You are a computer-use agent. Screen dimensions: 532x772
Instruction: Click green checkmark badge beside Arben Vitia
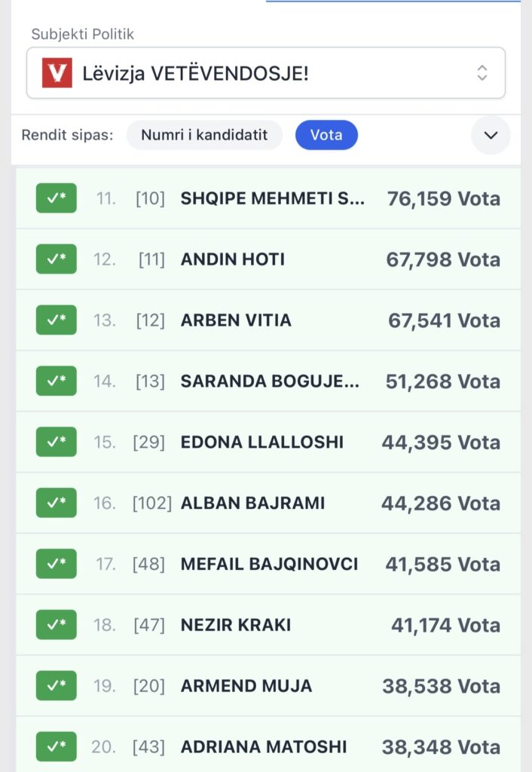pos(57,320)
